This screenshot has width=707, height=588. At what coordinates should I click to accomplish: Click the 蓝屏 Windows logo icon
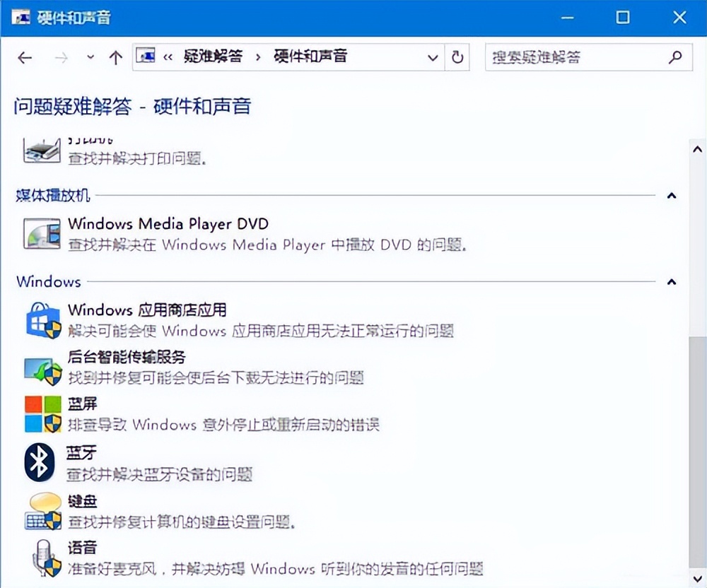(x=43, y=414)
